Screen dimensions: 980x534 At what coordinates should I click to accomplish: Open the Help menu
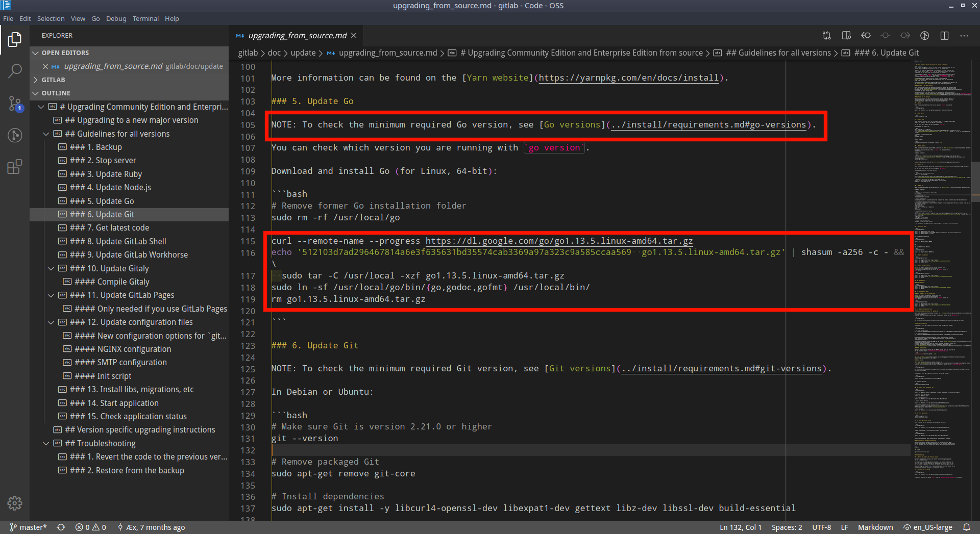(171, 19)
